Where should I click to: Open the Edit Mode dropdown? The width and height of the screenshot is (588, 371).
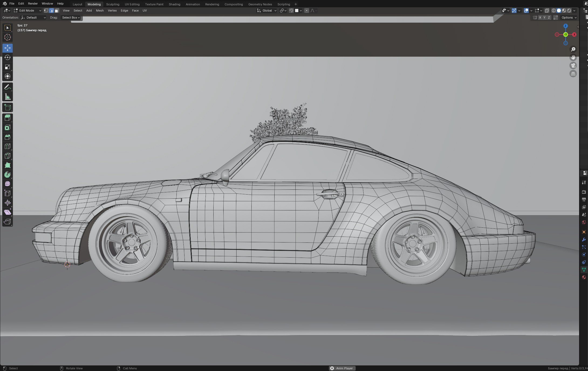point(27,11)
